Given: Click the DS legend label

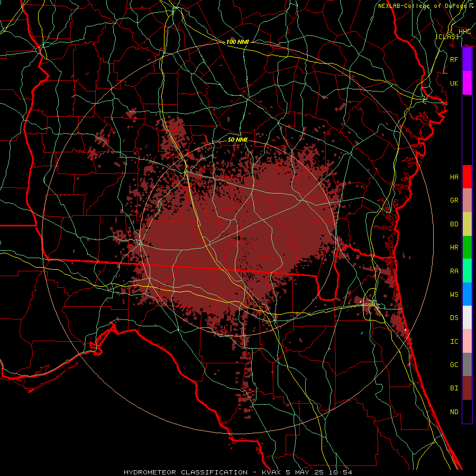Looking at the screenshot, I should point(454,318).
